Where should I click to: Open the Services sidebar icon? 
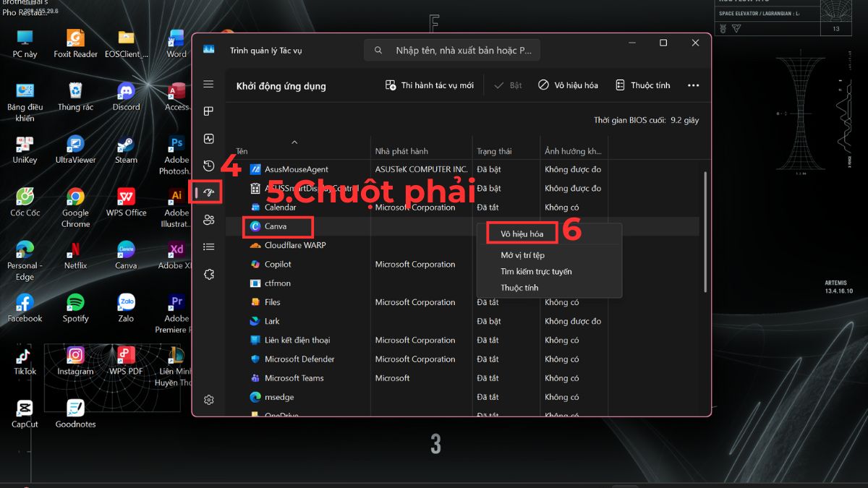[x=208, y=274]
